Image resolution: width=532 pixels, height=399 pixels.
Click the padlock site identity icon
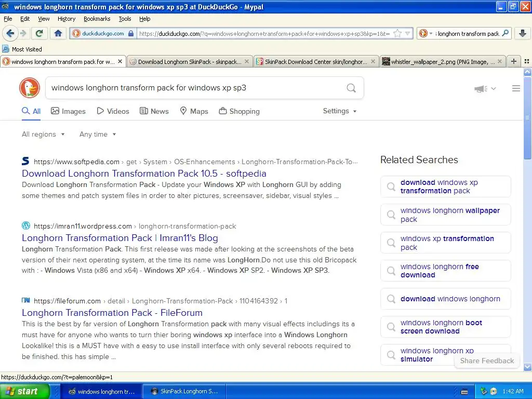(131, 33)
